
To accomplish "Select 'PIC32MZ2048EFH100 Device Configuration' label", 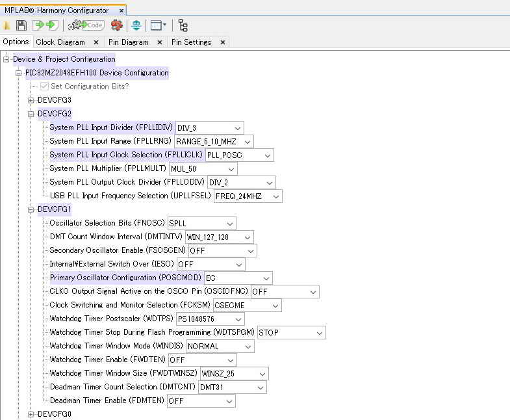I will pyautogui.click(x=97, y=73).
